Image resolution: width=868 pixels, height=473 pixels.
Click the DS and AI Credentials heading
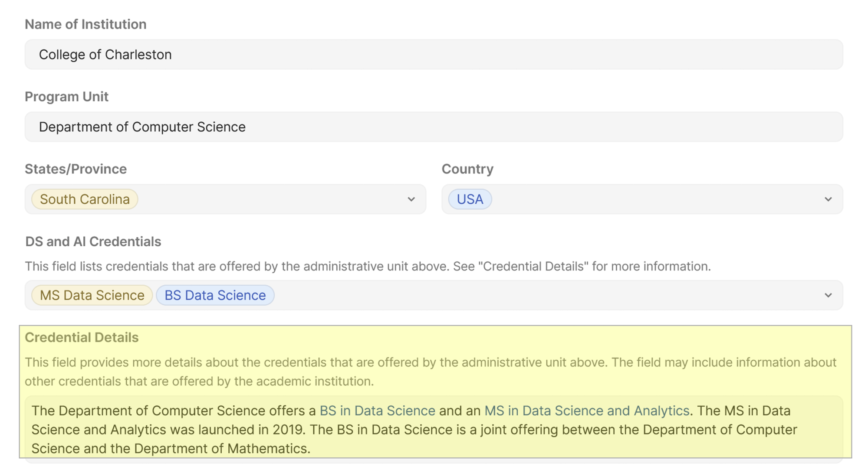pyautogui.click(x=93, y=241)
